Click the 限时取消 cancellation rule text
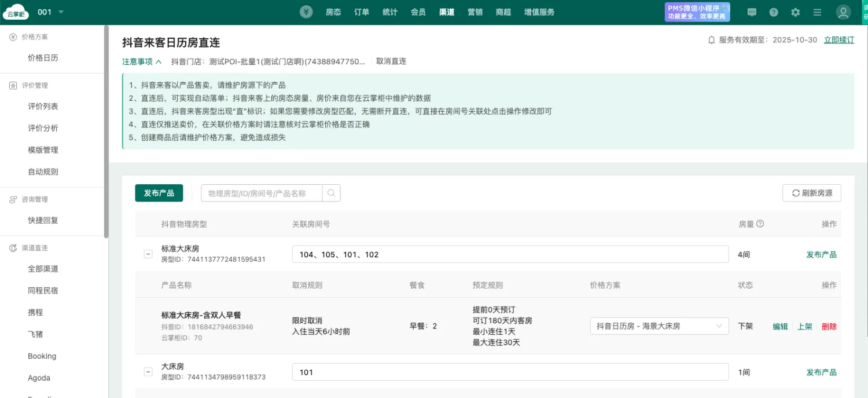 307,320
